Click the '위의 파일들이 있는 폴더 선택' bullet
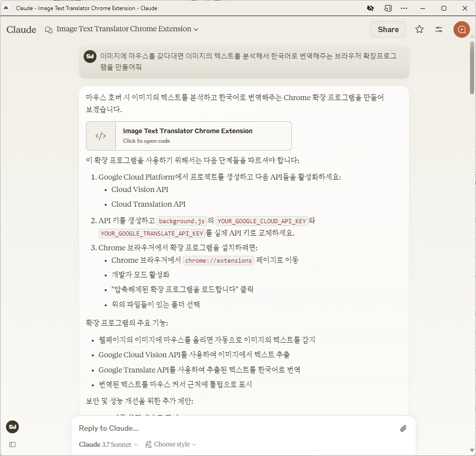The height and width of the screenshot is (456, 476). tap(156, 304)
